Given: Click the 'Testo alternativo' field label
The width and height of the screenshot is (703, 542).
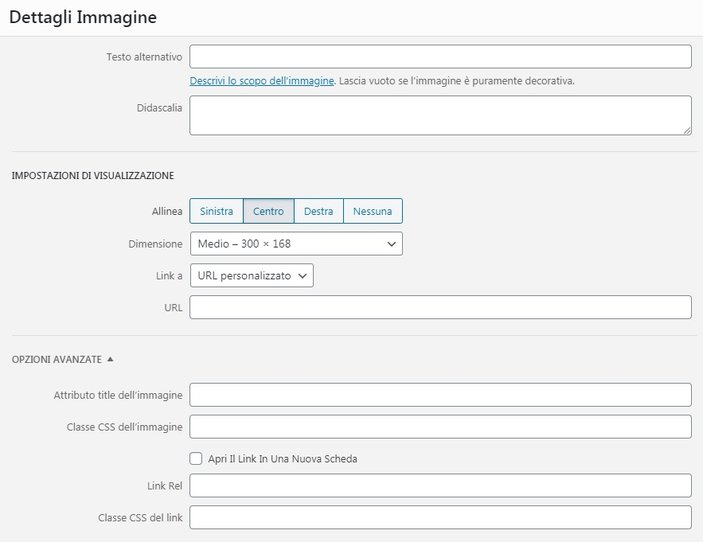Looking at the screenshot, I should pos(144,56).
